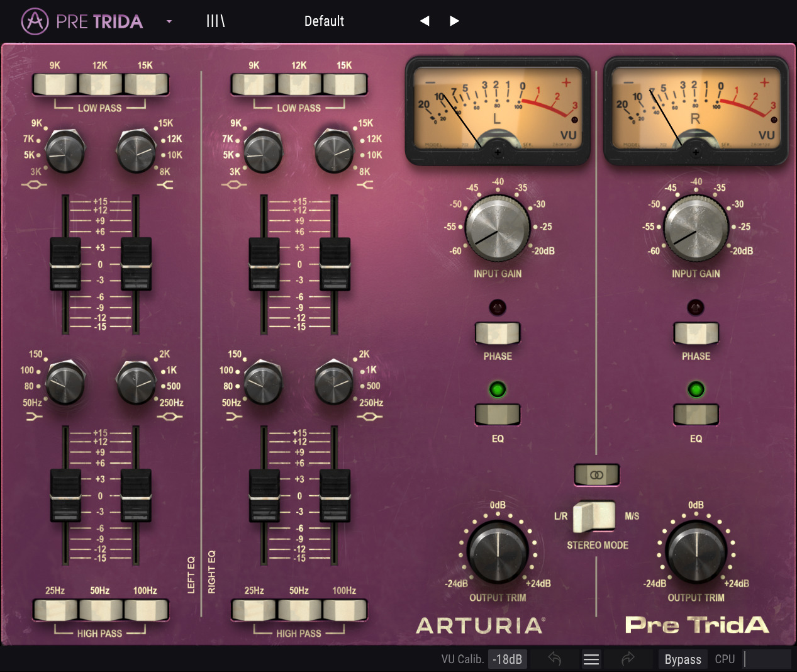Toggle right channel Phase switch
The image size is (797, 672).
coord(696,333)
